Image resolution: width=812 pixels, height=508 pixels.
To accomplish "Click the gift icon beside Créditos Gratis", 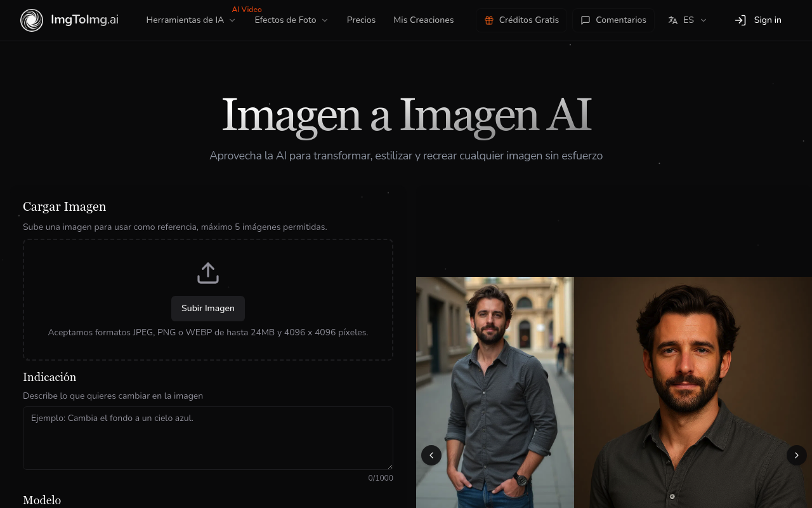I will [x=488, y=20].
